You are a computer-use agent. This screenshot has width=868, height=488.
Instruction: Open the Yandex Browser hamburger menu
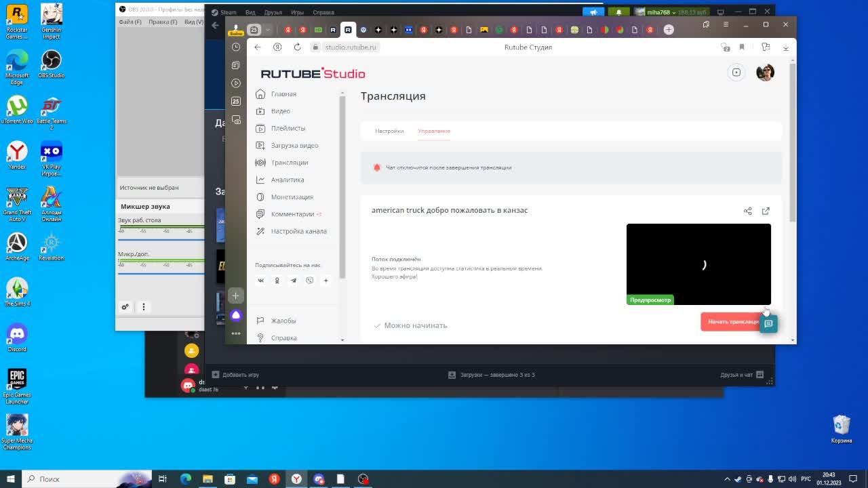pyautogui.click(x=726, y=24)
